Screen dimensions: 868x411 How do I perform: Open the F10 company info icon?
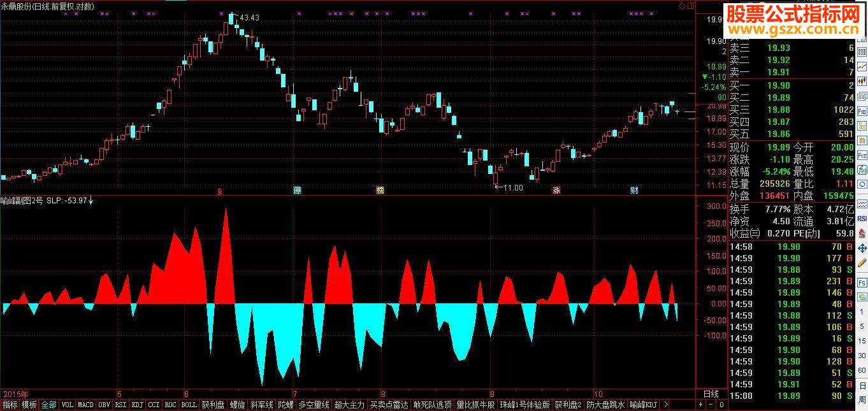(x=862, y=112)
